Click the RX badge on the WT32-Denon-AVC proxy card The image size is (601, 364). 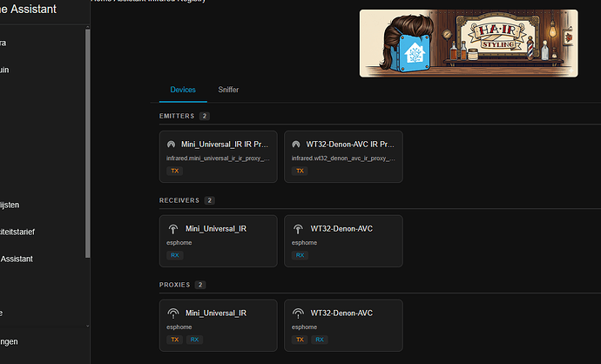point(320,340)
